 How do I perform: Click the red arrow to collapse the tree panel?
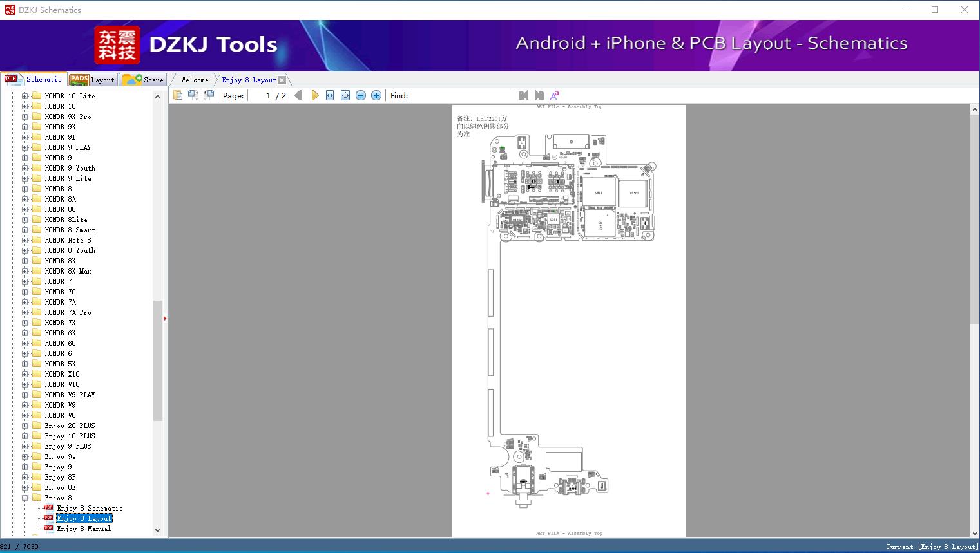165,319
